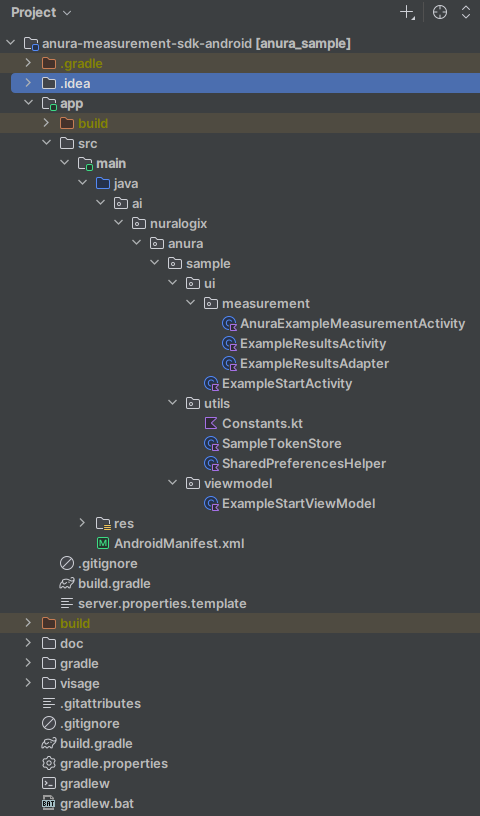
Task: Click the ExampleResultsAdapter Kotlin class icon
Action: click(x=230, y=364)
